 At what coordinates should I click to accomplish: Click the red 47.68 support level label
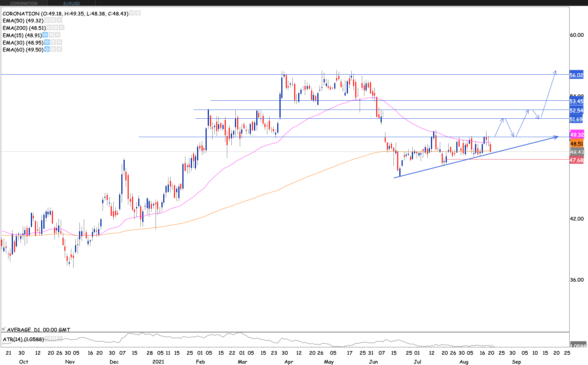[576, 160]
